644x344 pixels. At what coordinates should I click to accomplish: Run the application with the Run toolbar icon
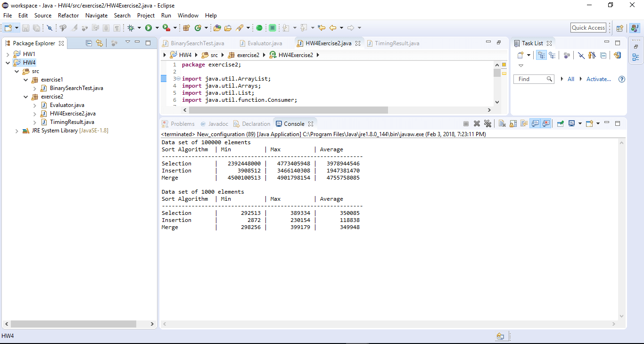149,28
